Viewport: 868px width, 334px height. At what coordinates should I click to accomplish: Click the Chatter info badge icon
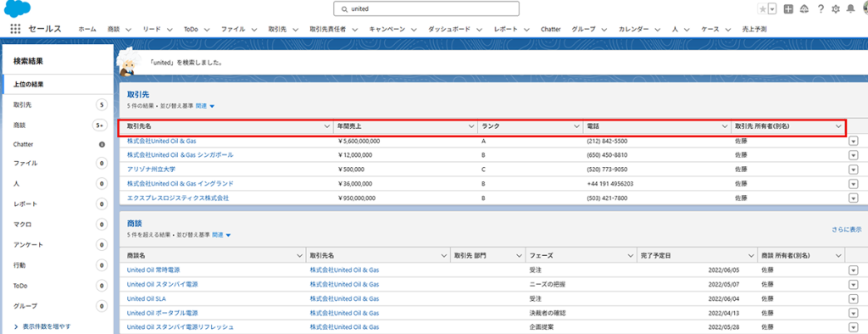[102, 144]
